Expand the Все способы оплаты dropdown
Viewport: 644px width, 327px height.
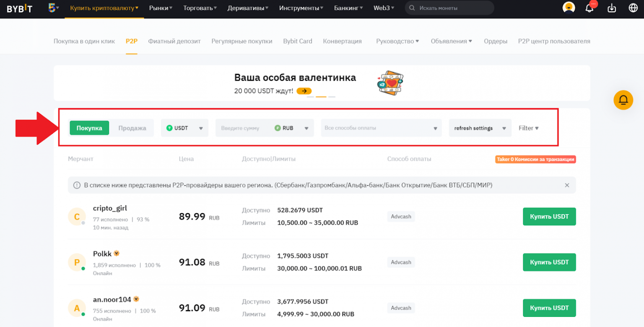381,128
